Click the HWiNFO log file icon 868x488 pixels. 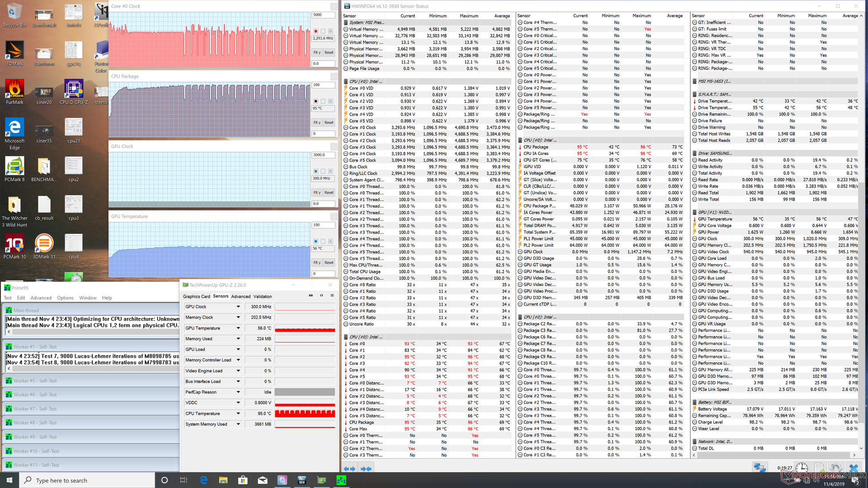[x=819, y=468]
